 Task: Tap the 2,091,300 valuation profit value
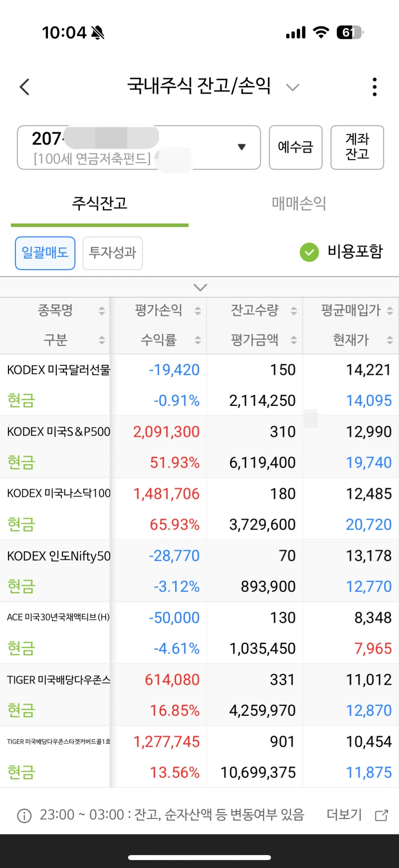tap(166, 432)
